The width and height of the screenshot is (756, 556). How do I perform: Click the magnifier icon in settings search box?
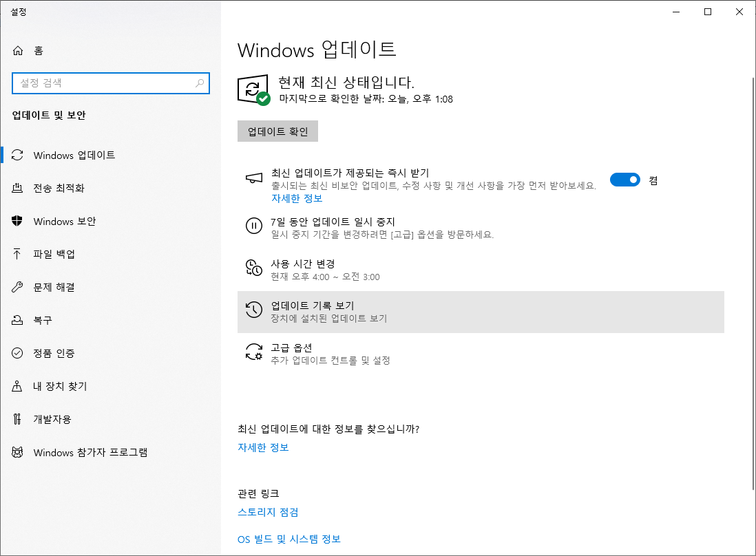[x=200, y=83]
